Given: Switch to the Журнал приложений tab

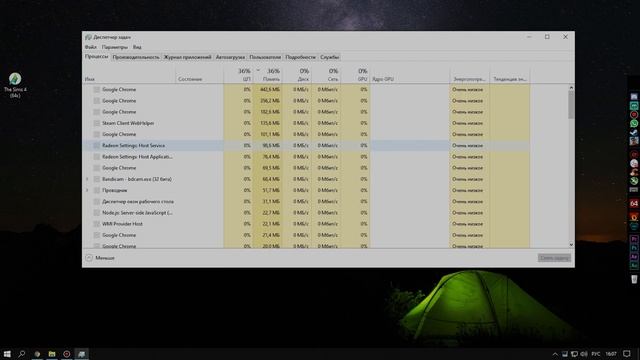Looking at the screenshot, I should [x=187, y=57].
